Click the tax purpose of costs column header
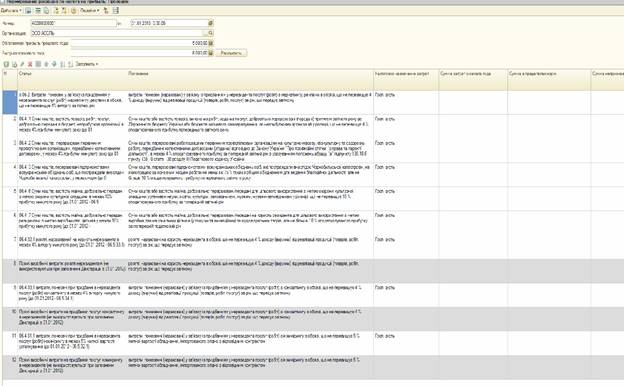This screenshot has height=386, width=624. [406, 80]
